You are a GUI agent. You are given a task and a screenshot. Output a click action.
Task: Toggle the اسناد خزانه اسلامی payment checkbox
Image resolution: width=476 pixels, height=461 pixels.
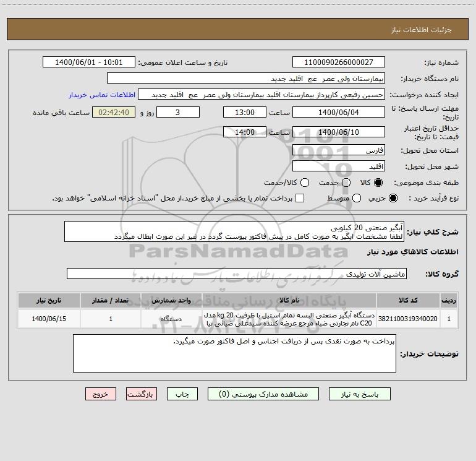coord(300,198)
